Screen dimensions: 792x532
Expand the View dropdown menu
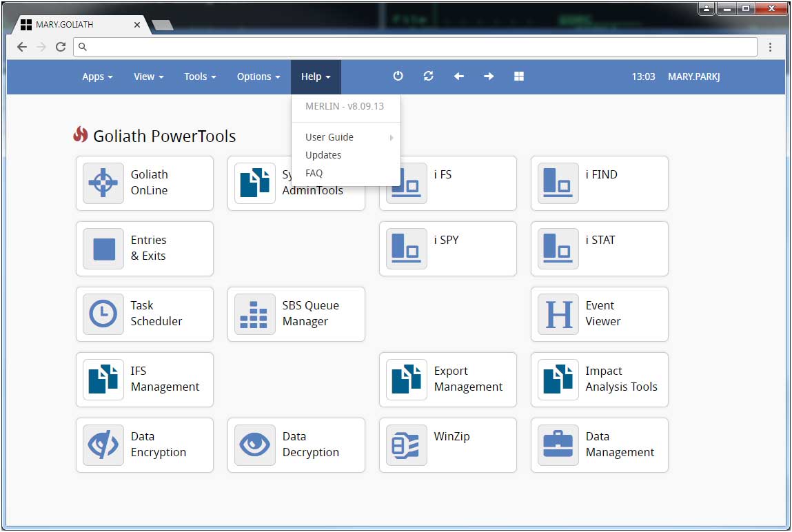(x=148, y=76)
